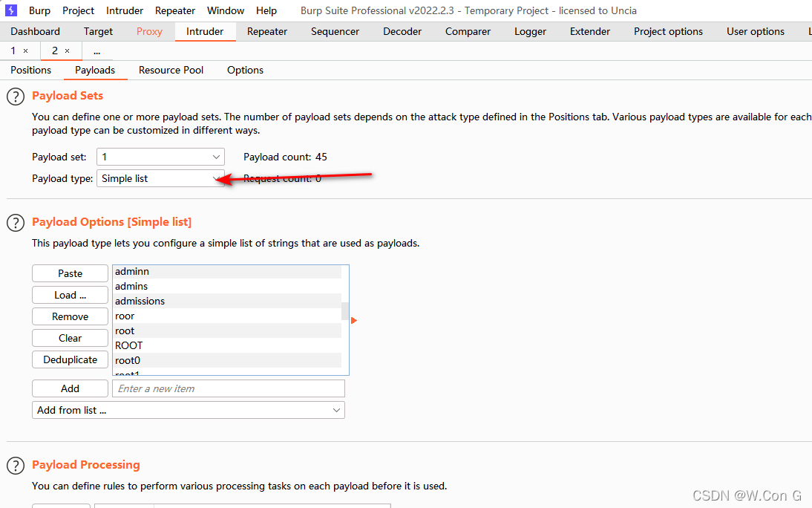Open the Project options tab
This screenshot has width=812, height=508.
(x=668, y=32)
